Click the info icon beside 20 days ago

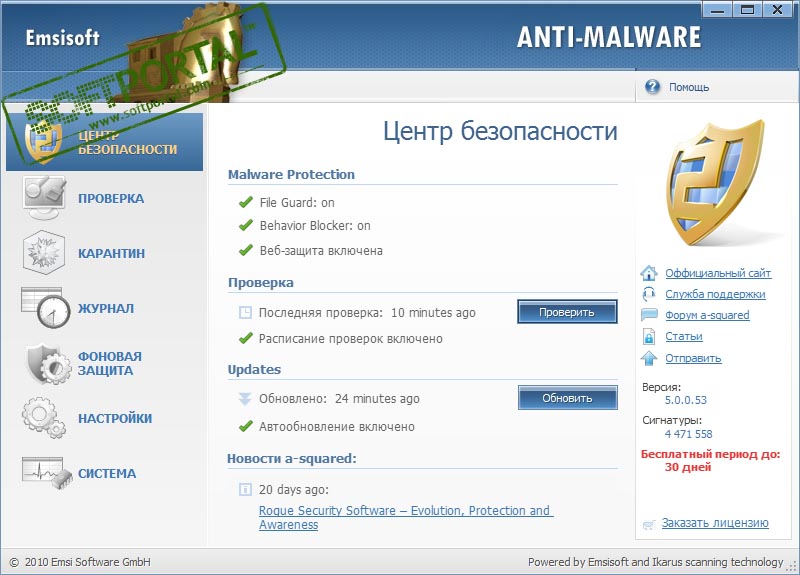coord(245,490)
